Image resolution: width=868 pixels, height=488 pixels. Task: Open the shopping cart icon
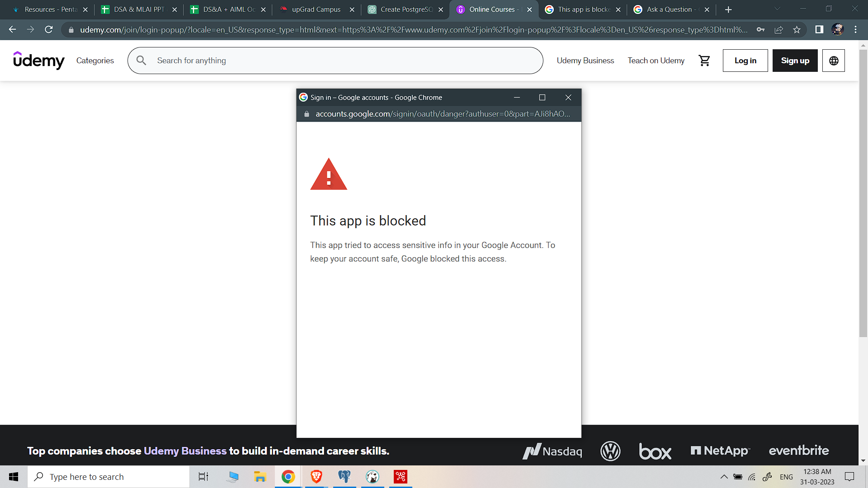pyautogui.click(x=704, y=61)
